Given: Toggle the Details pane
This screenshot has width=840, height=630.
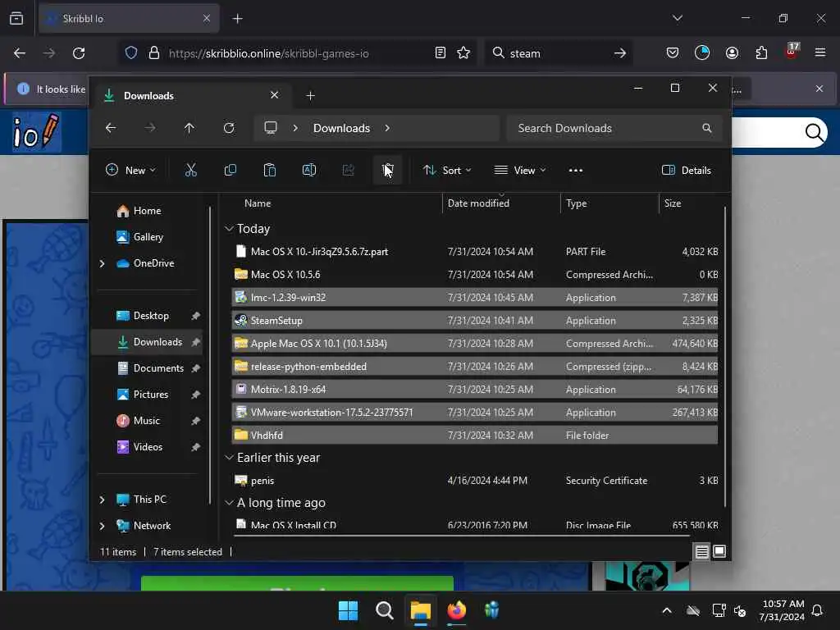Looking at the screenshot, I should 687,171.
